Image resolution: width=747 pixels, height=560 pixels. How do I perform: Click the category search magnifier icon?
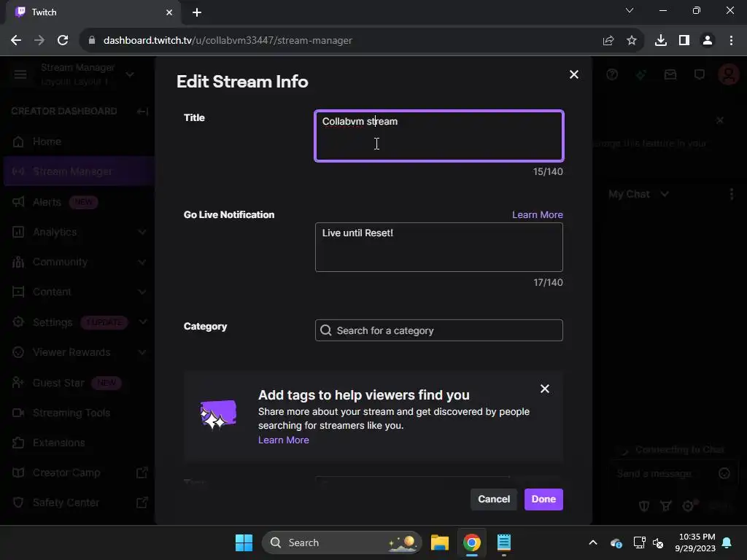(x=326, y=330)
